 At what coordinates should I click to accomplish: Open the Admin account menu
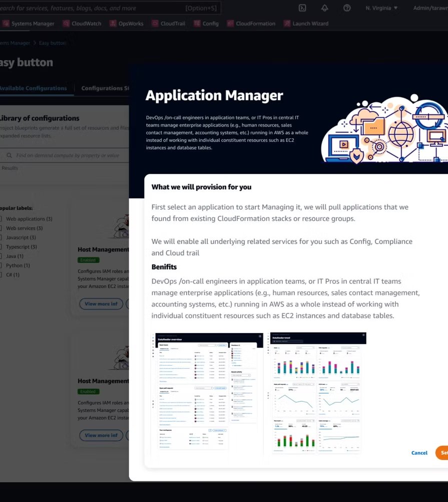tap(430, 8)
